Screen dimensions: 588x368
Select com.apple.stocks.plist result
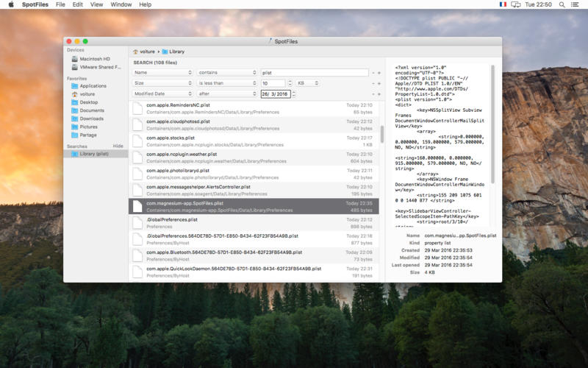tap(254, 141)
